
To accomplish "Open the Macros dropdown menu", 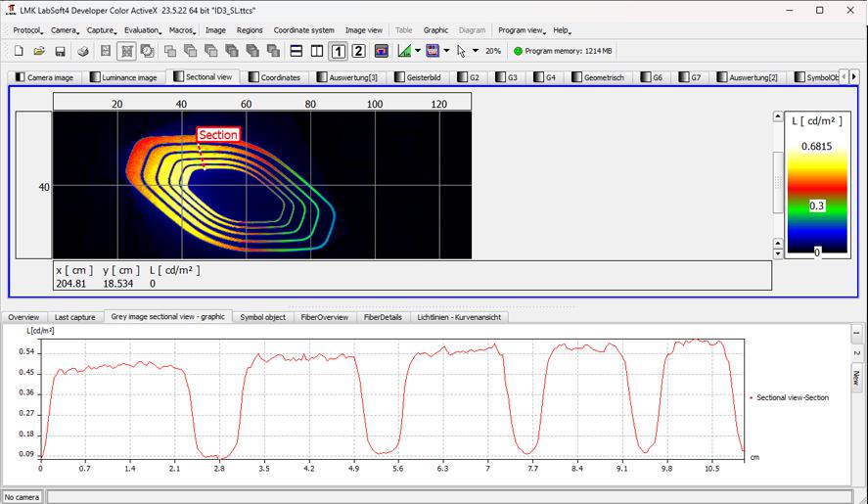I will tap(182, 30).
